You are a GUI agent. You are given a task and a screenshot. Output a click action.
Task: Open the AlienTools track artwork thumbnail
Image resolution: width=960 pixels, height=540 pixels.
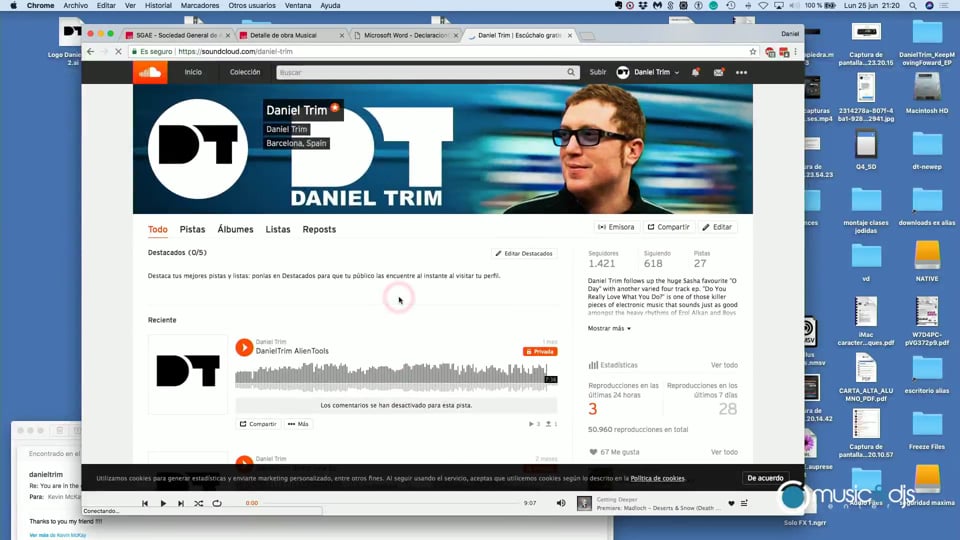187,374
